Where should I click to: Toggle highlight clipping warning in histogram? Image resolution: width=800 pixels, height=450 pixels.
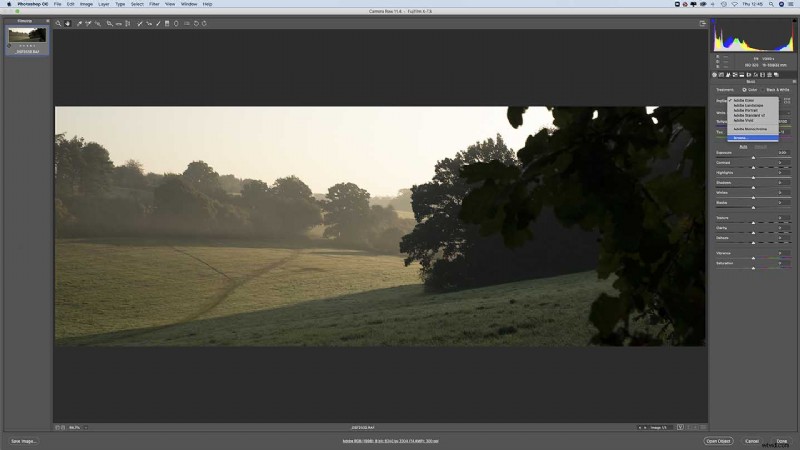[x=793, y=21]
